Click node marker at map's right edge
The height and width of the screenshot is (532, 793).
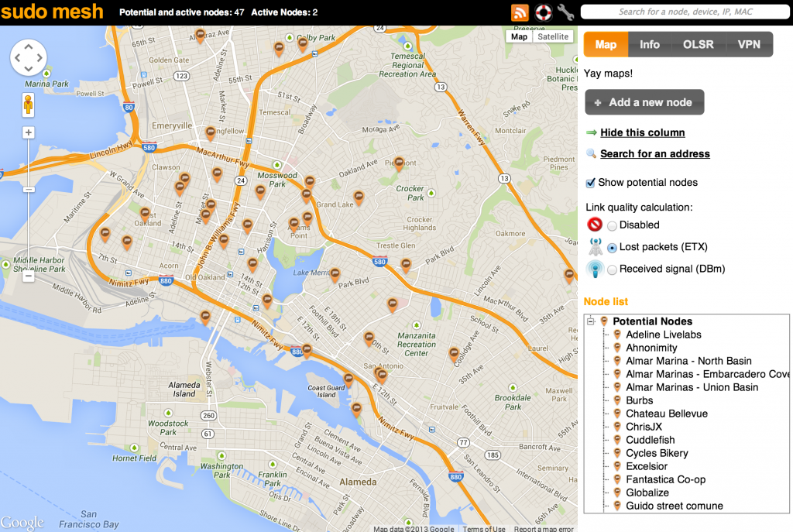pos(569,276)
